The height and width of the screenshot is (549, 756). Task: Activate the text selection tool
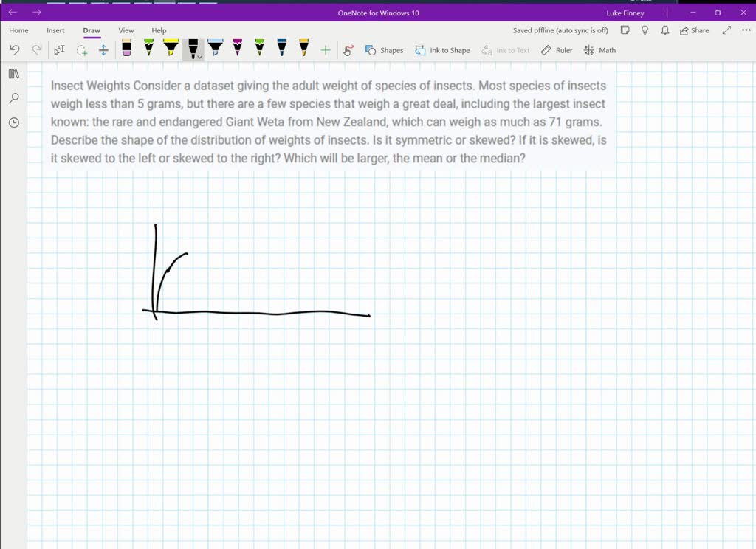pos(59,49)
